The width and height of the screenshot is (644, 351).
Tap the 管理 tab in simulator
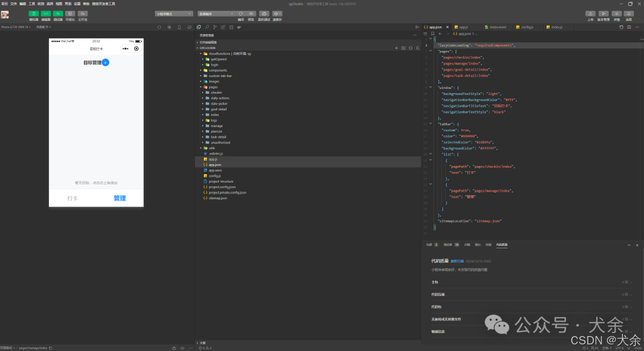(119, 198)
